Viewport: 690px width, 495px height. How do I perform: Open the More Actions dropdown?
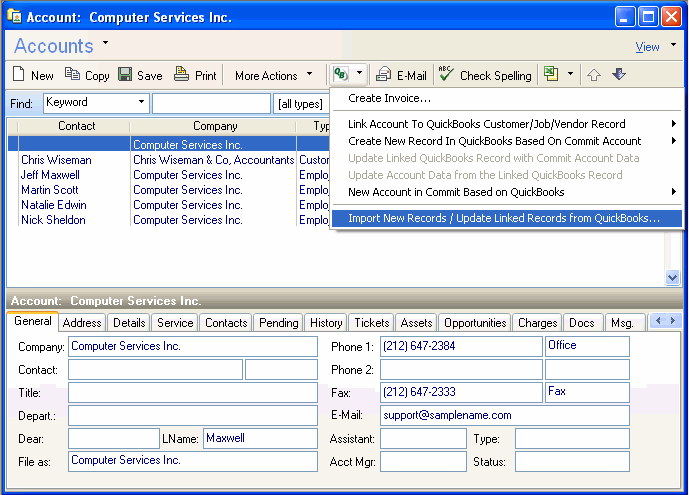[273, 75]
